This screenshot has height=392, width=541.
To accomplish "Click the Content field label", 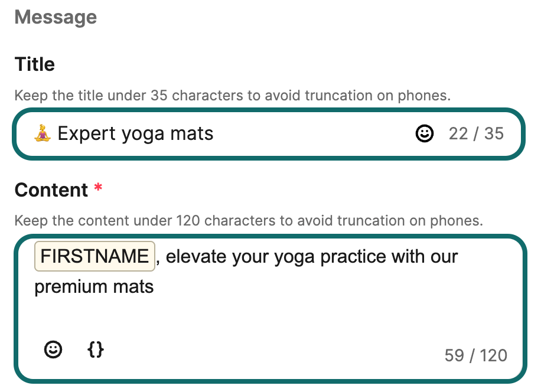I will [51, 190].
